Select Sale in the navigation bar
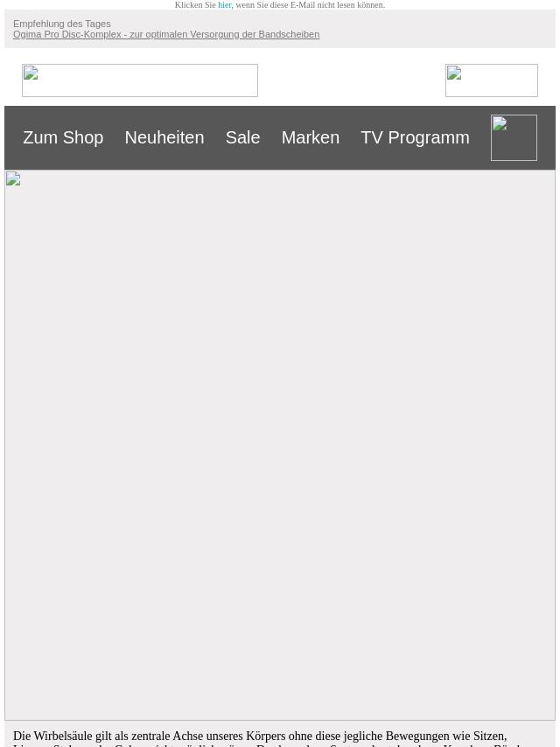This screenshot has width=560, height=747. click(x=242, y=137)
